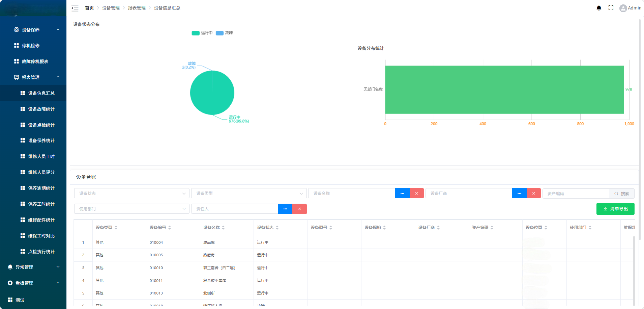
Task: Click the 资产编码 input field
Action: tap(576, 194)
